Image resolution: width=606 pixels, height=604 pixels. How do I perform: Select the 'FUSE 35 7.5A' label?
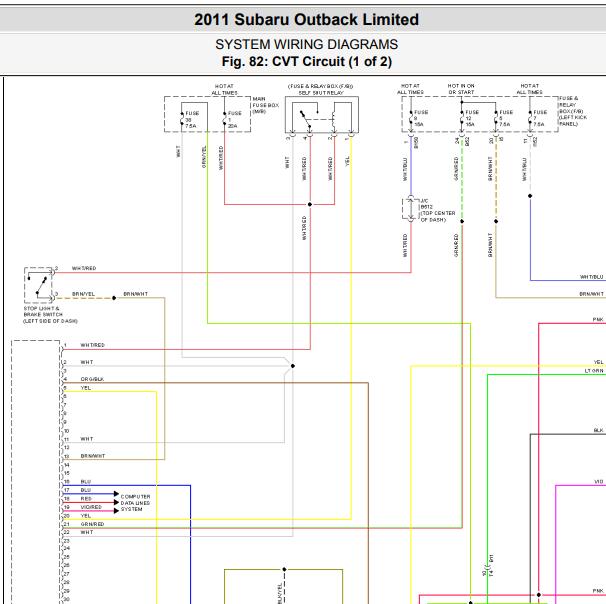point(192,119)
